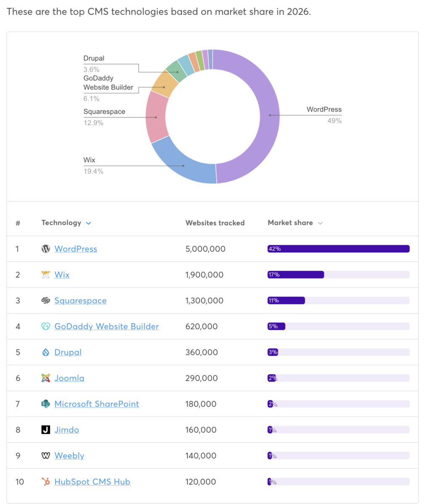Image resolution: width=428 pixels, height=504 pixels.
Task: Click the 620,000 websites tracked value
Action: [202, 326]
